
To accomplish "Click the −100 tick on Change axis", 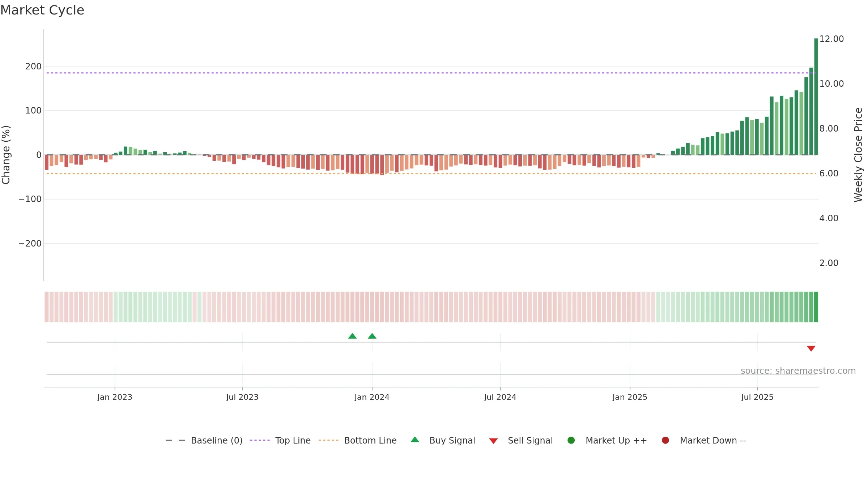I will tap(30, 199).
